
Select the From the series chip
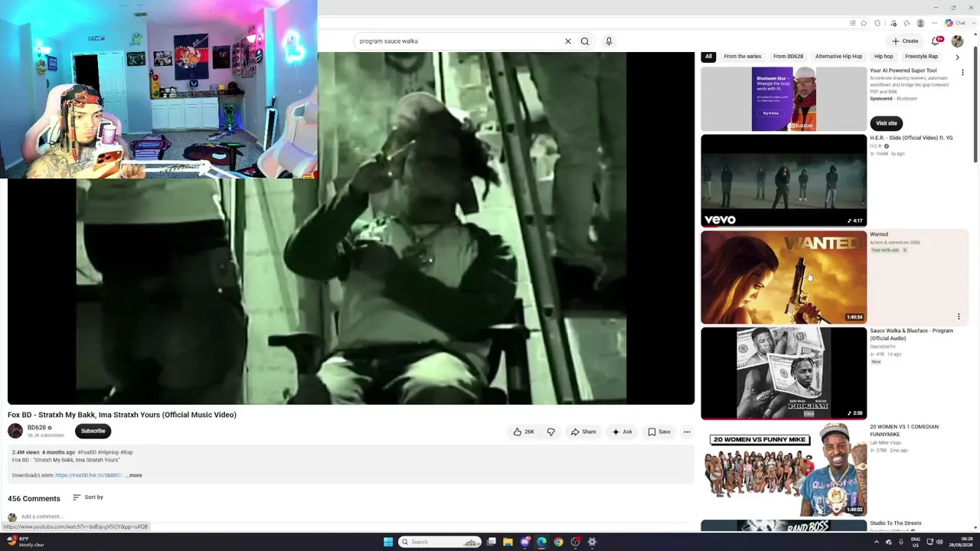pyautogui.click(x=743, y=57)
